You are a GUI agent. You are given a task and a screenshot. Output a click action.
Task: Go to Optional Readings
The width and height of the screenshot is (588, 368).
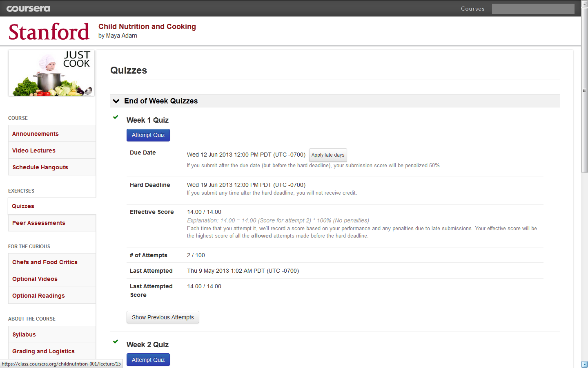(52, 296)
